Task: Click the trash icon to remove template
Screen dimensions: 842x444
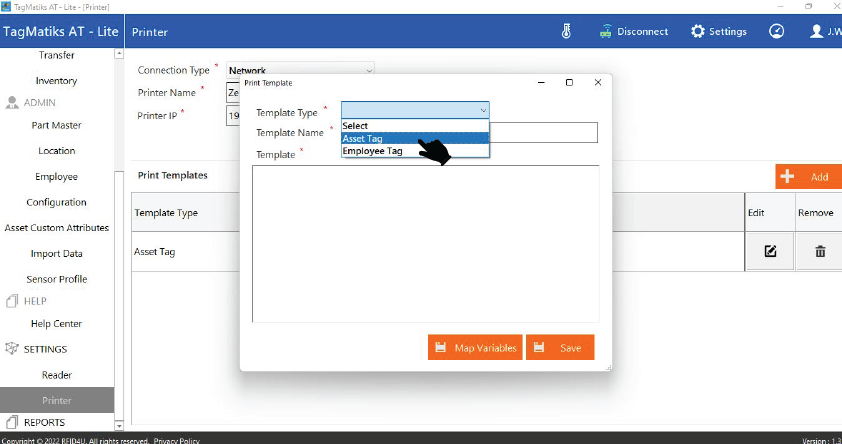Action: (820, 252)
